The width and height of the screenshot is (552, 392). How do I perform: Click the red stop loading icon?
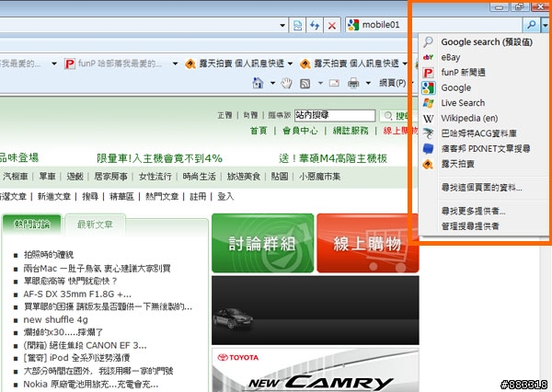(x=331, y=26)
